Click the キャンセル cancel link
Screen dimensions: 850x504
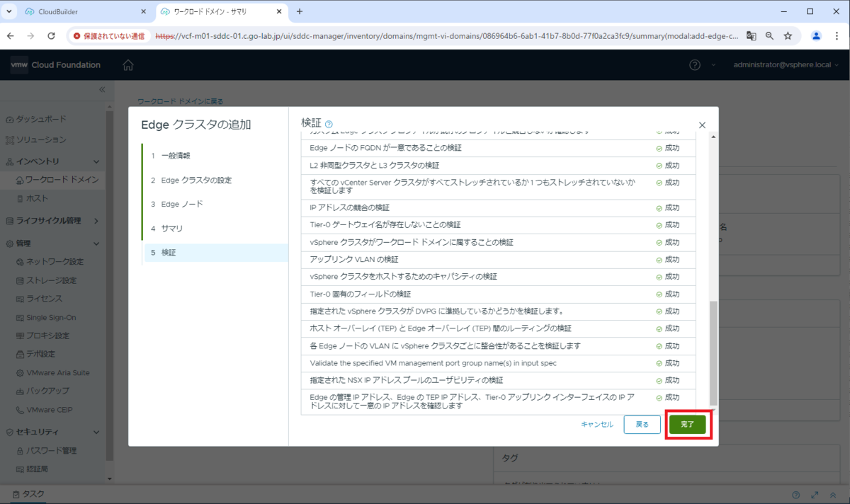coord(597,425)
